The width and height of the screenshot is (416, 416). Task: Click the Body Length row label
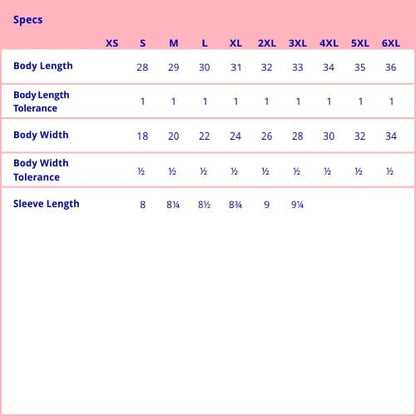click(43, 66)
